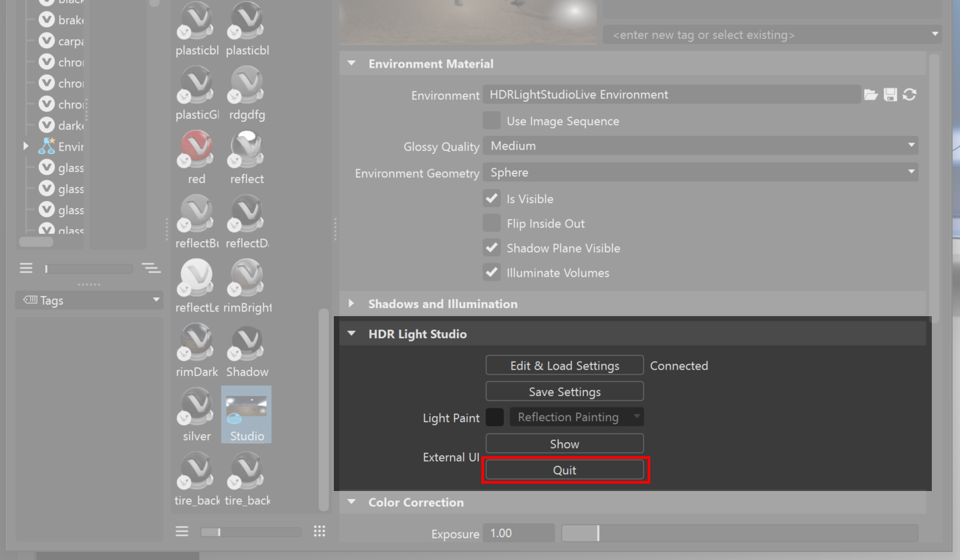Open an environment file with the folder icon

click(871, 94)
